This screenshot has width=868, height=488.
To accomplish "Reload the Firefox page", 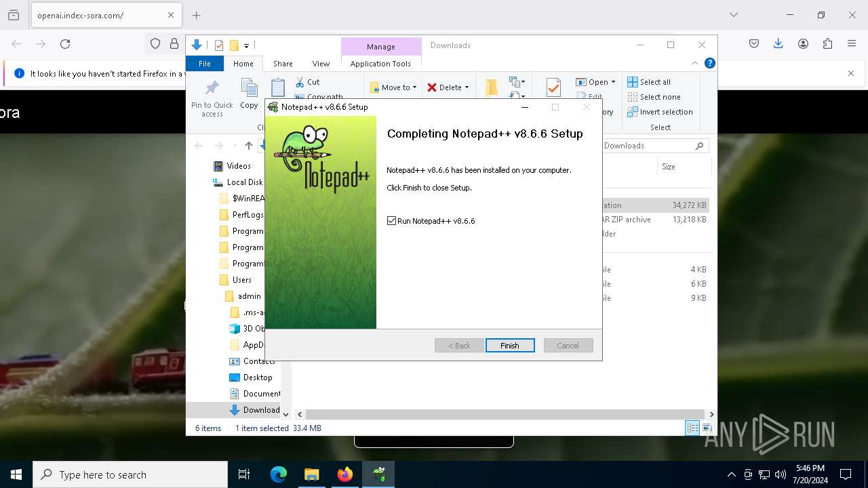I will point(65,44).
